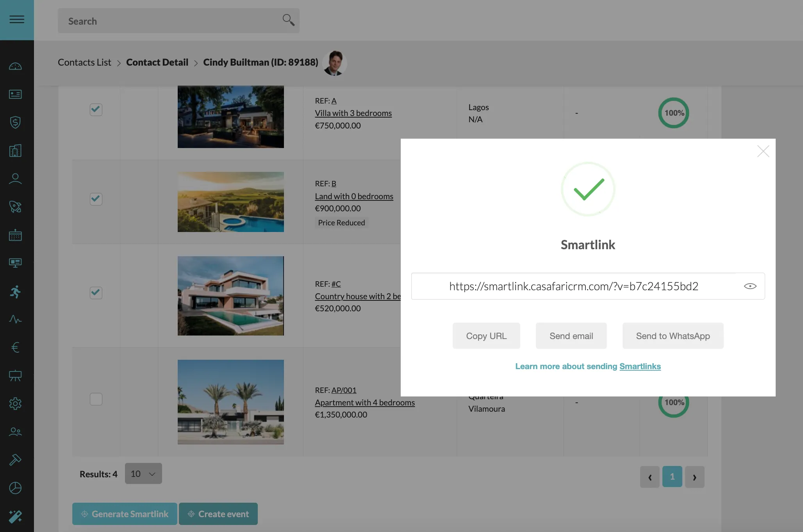Go to Contact Detail breadcrumb
The image size is (803, 532).
click(157, 62)
